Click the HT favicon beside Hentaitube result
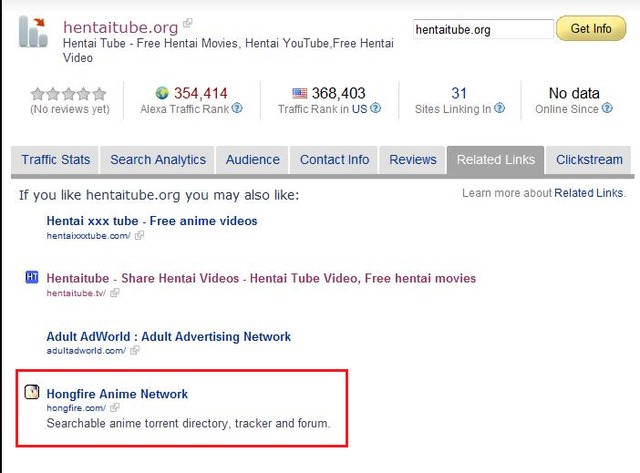 pyautogui.click(x=32, y=277)
